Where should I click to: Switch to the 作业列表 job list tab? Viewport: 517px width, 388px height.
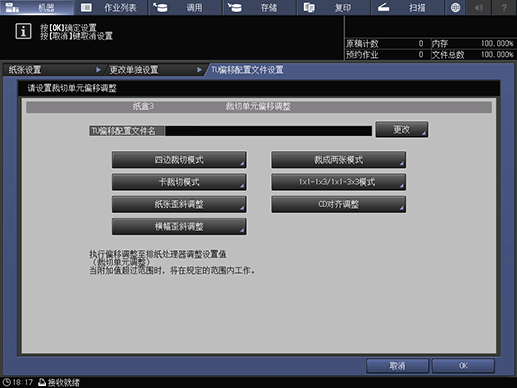[111, 7]
